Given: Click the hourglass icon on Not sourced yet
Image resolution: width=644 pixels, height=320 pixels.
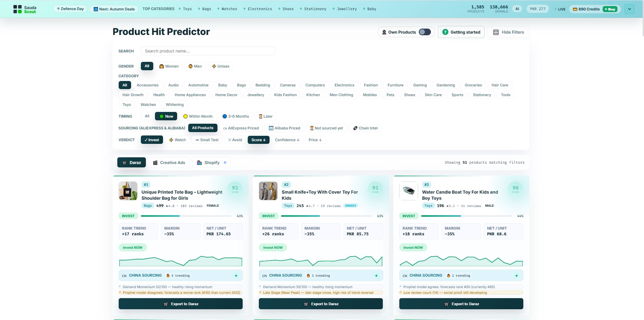Looking at the screenshot, I should click(x=312, y=128).
